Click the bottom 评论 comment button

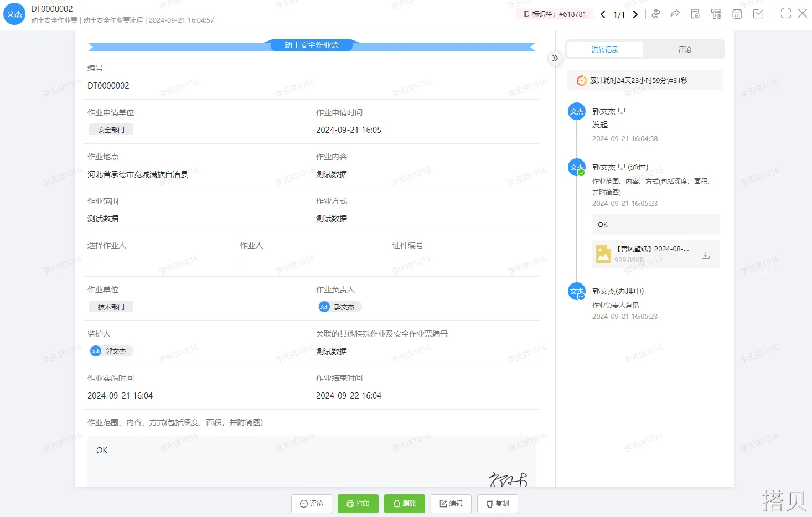[x=312, y=504]
